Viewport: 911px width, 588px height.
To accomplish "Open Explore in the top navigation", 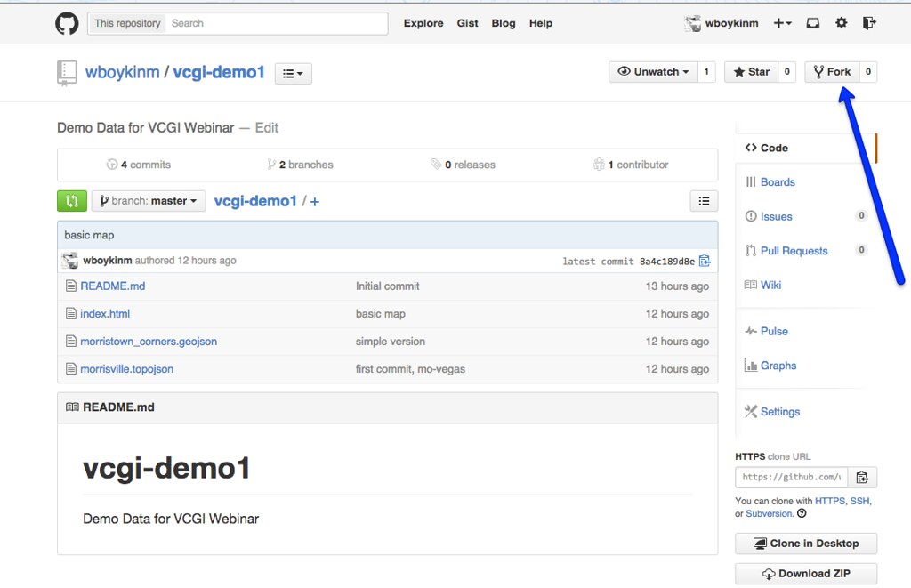I will (423, 23).
